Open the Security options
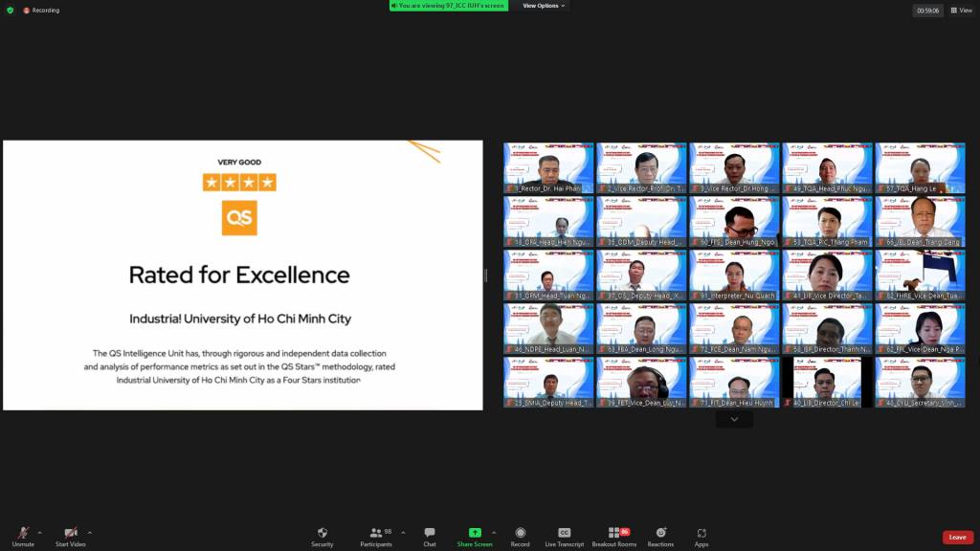Viewport: 980px width, 551px height. click(323, 537)
